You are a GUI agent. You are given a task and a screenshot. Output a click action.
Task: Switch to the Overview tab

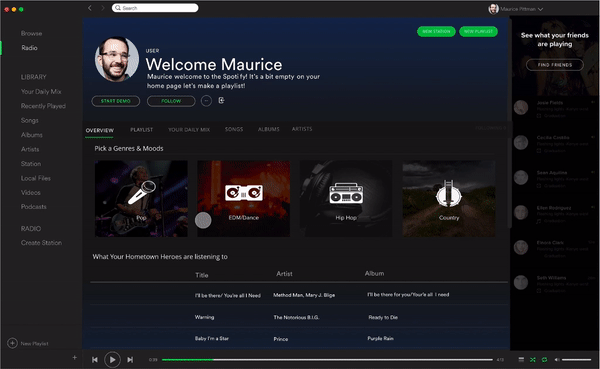point(99,131)
